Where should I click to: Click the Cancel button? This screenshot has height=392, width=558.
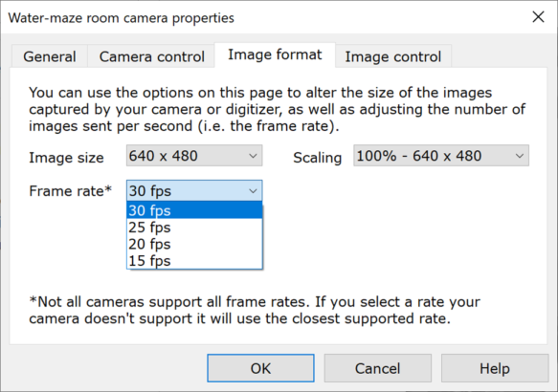click(x=377, y=368)
